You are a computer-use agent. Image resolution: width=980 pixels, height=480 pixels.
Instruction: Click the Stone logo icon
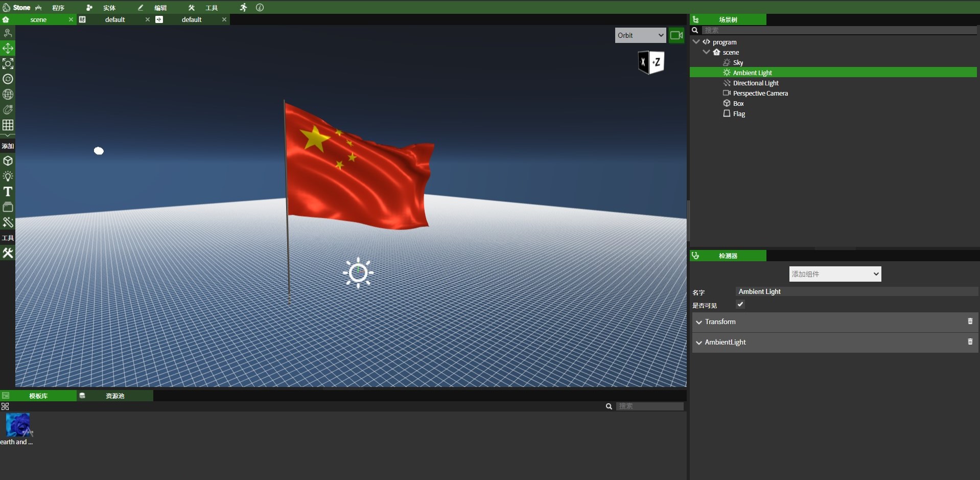pyautogui.click(x=6, y=7)
